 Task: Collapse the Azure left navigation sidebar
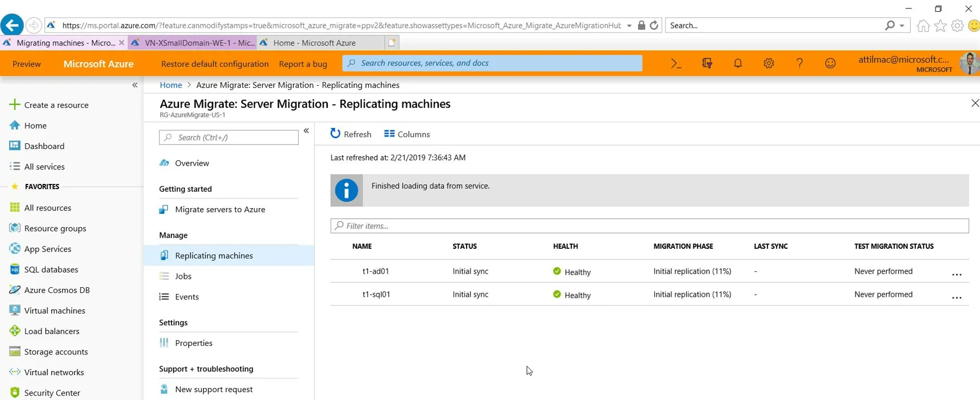(135, 85)
